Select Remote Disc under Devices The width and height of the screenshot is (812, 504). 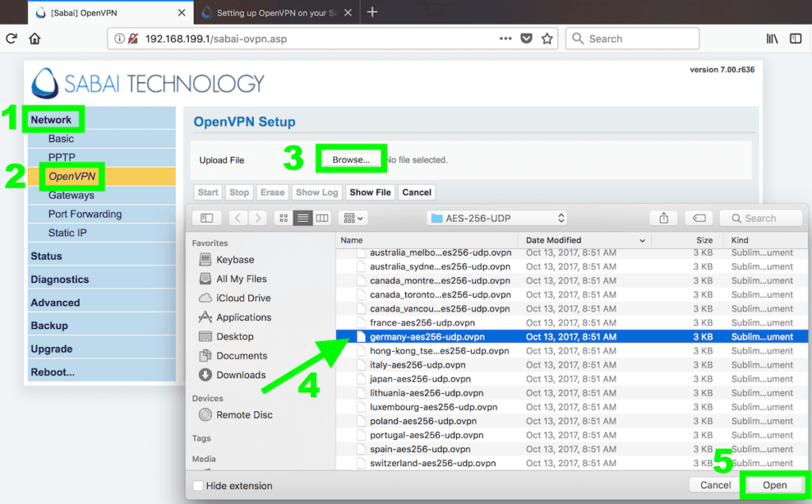[244, 414]
